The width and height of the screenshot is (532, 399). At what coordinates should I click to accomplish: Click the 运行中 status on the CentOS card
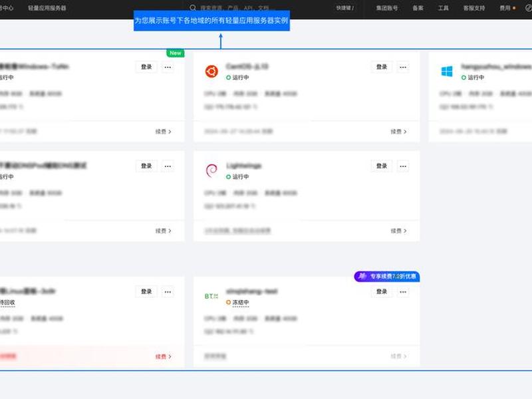point(237,77)
